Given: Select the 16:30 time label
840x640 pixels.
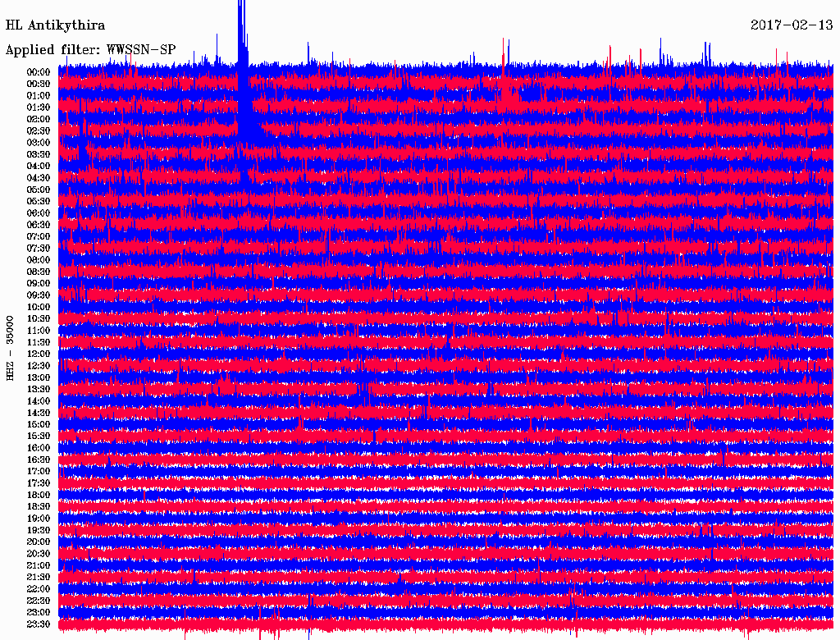Looking at the screenshot, I should (39, 459).
